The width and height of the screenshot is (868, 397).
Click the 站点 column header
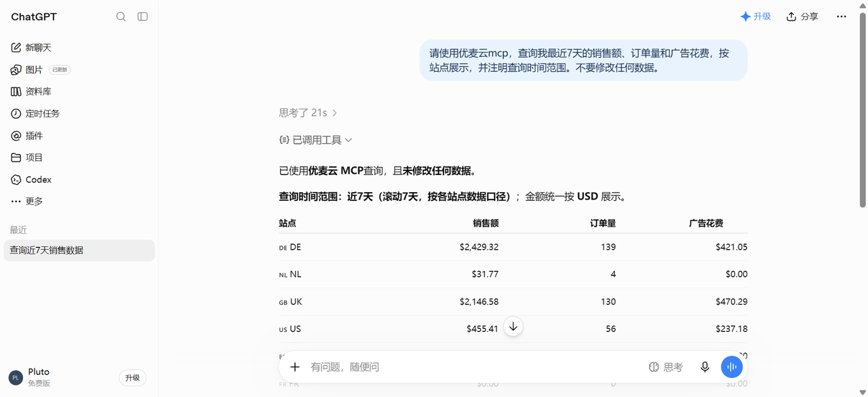(x=288, y=223)
